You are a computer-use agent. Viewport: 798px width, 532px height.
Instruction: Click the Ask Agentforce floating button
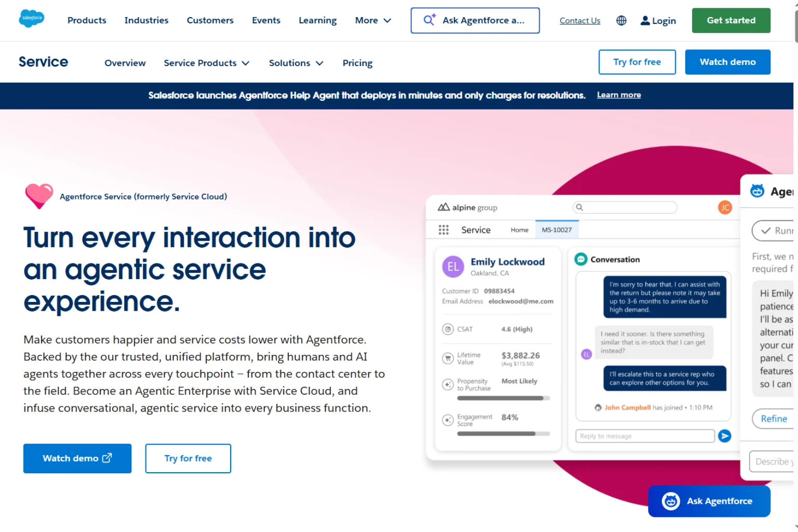(709, 501)
